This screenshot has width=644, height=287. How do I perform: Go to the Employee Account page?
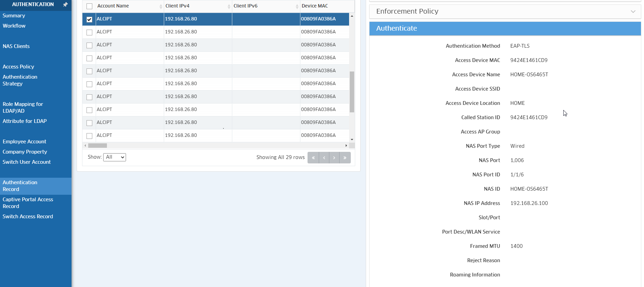[x=24, y=142]
